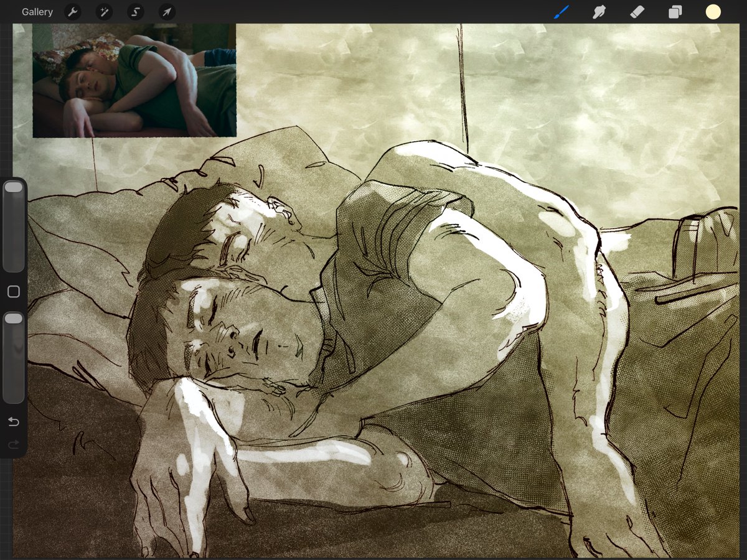Image resolution: width=747 pixels, height=560 pixels.
Task: Select the Smudge tool
Action: [599, 12]
